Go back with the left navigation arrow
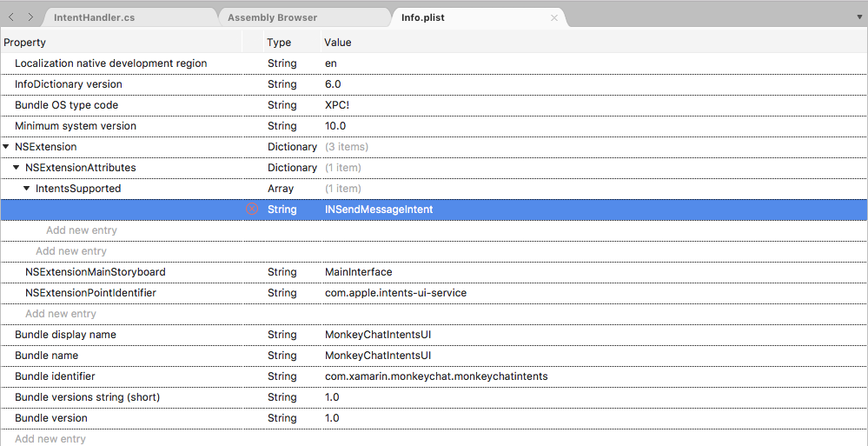 [x=12, y=17]
